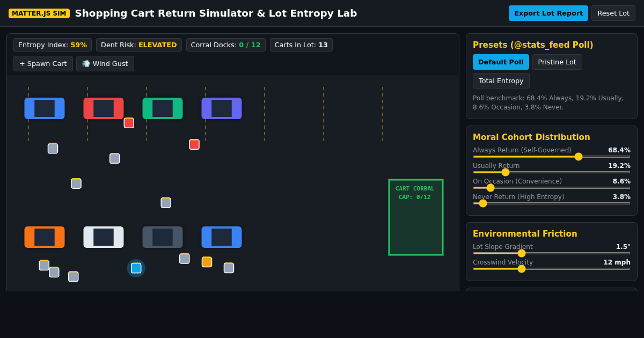Select the dark gray parked car
644x338 pixels.
163,237
